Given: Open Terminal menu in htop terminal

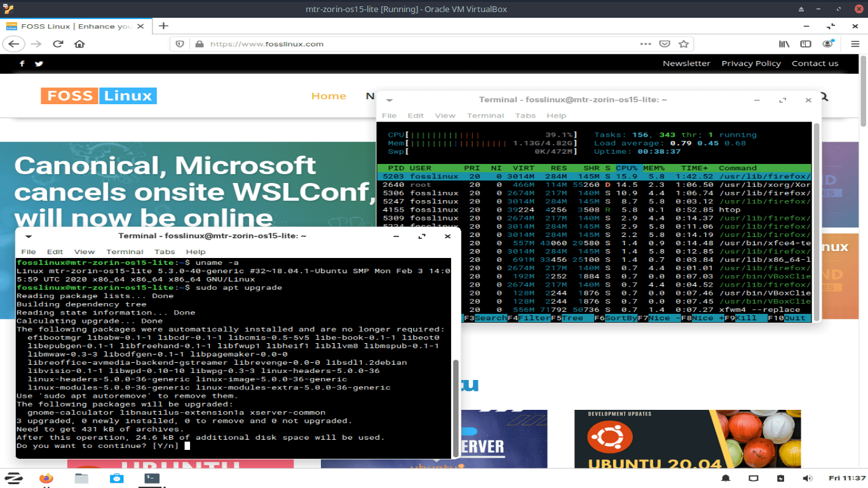Looking at the screenshot, I should pyautogui.click(x=485, y=116).
